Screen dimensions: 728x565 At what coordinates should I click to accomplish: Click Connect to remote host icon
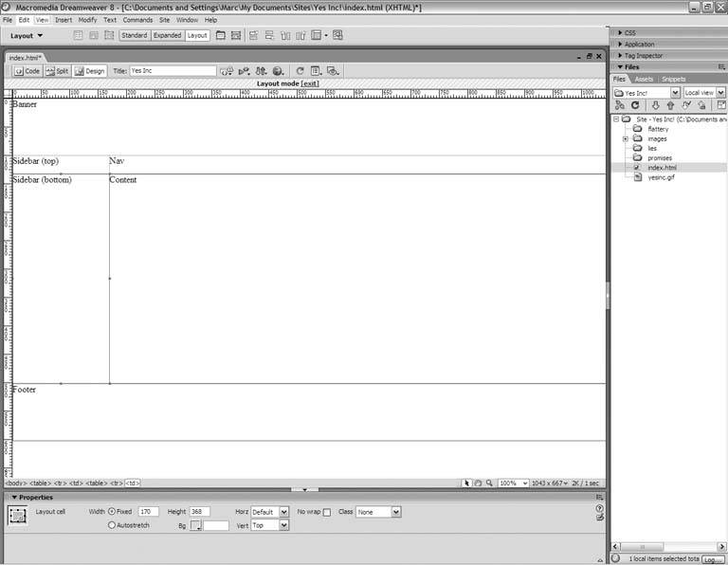[620, 105]
